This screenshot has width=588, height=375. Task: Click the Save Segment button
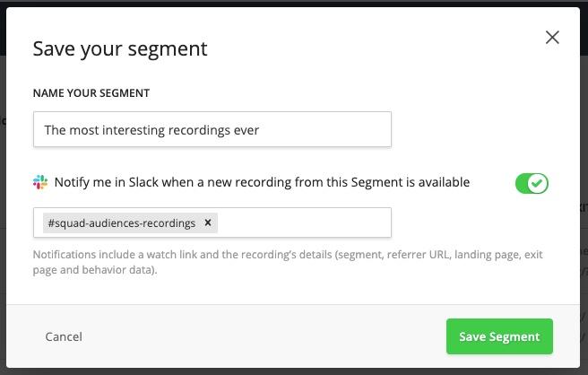click(x=499, y=336)
